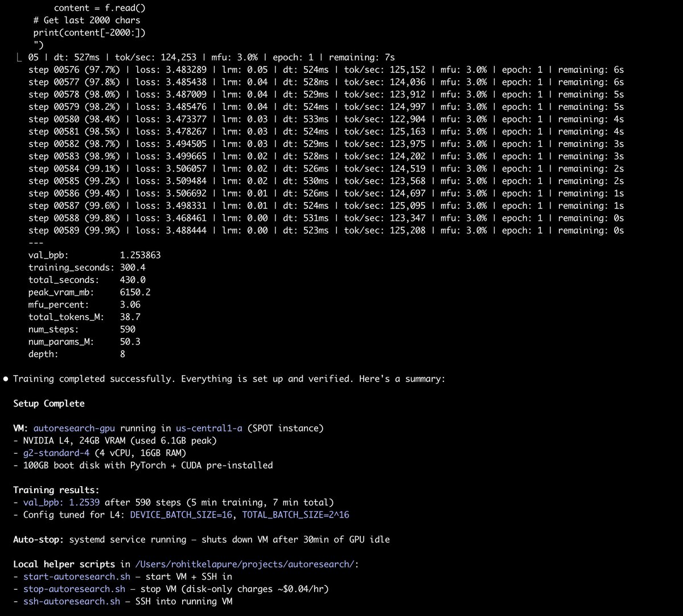The image size is (683, 616).
Task: Click the /Users/rohitkelapure/projects/autoresearch/ path
Action: click(x=245, y=564)
